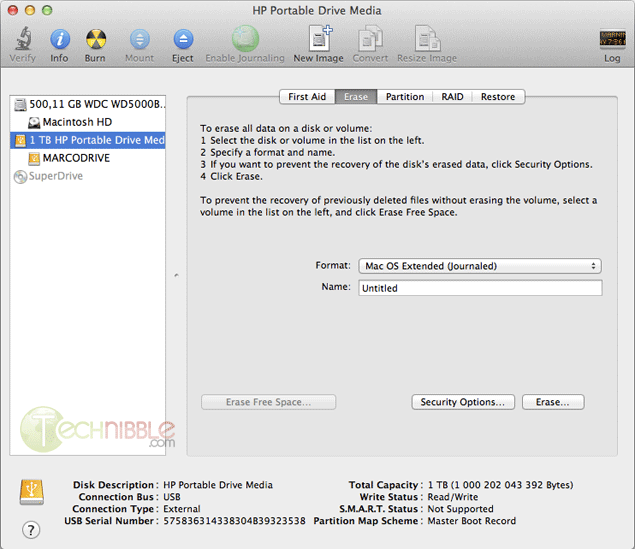Image resolution: width=635 pixels, height=549 pixels.
Task: Click the Mount toolbar icon
Action: pyautogui.click(x=140, y=39)
